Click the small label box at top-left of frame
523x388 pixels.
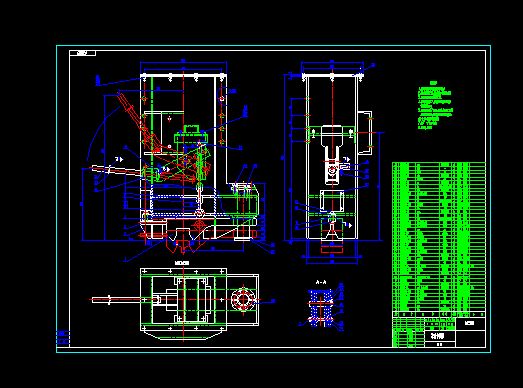point(82,53)
